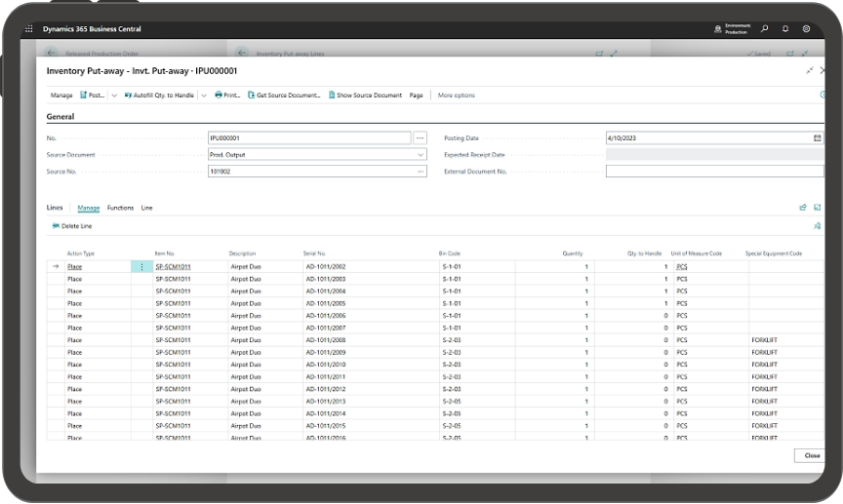Open the Page menu
This screenshot has width=843, height=504.
(x=416, y=96)
